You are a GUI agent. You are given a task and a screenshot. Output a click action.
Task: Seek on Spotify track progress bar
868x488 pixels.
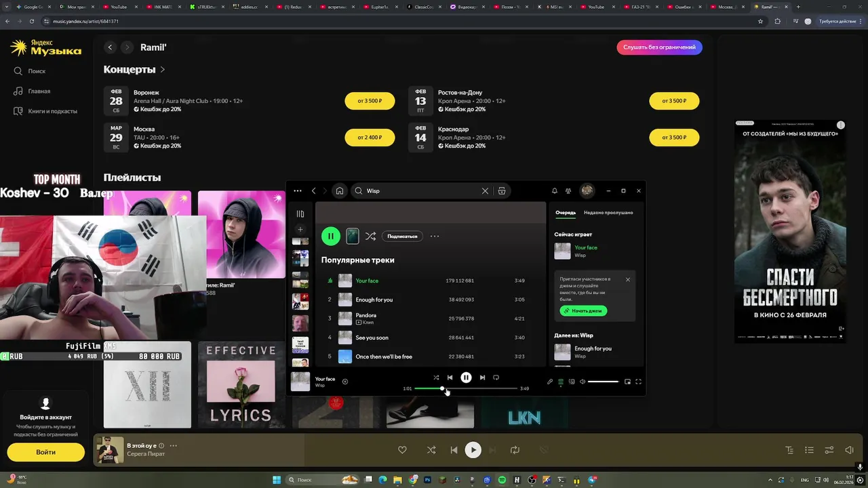point(466,388)
